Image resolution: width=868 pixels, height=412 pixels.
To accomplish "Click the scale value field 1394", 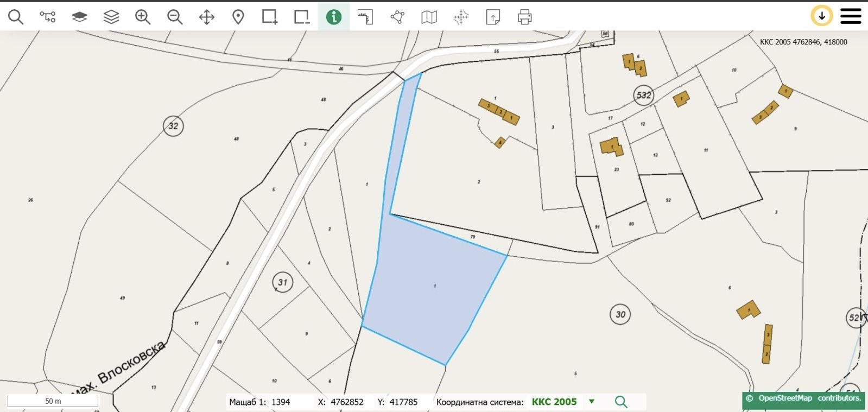I will coord(281,402).
